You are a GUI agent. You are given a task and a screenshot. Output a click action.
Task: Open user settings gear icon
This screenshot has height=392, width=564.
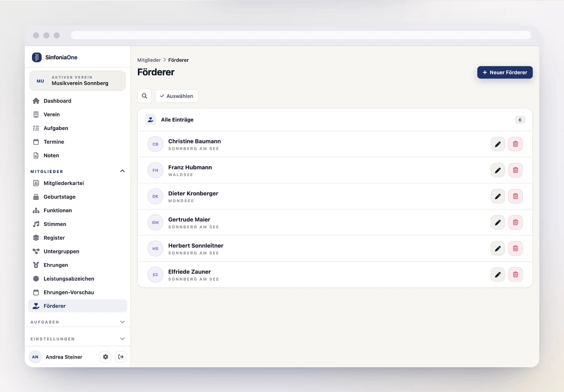pos(106,357)
